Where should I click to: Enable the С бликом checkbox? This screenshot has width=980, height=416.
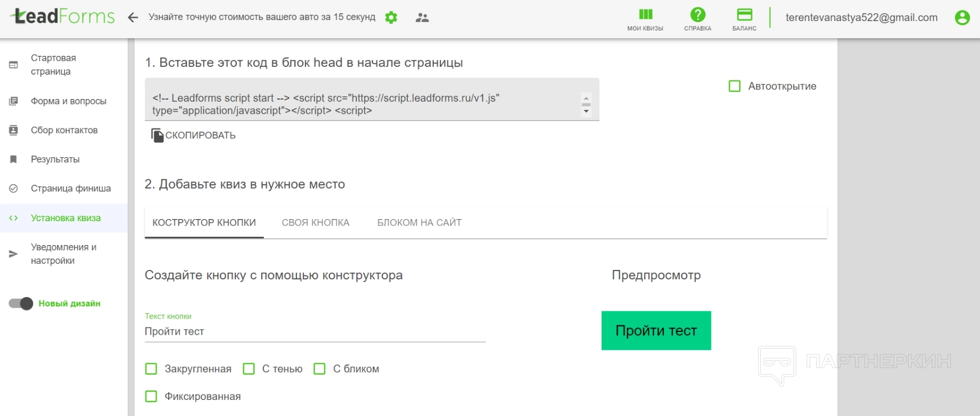pyautogui.click(x=320, y=369)
